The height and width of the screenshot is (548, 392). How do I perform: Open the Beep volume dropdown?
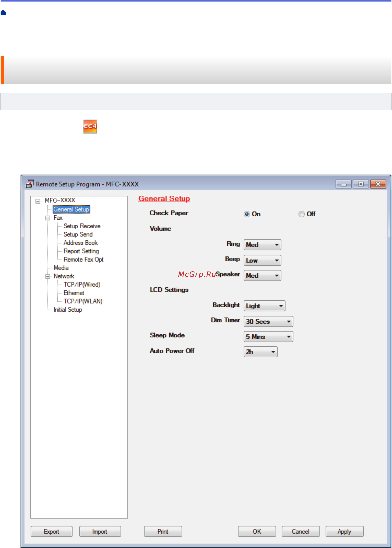[x=262, y=260]
